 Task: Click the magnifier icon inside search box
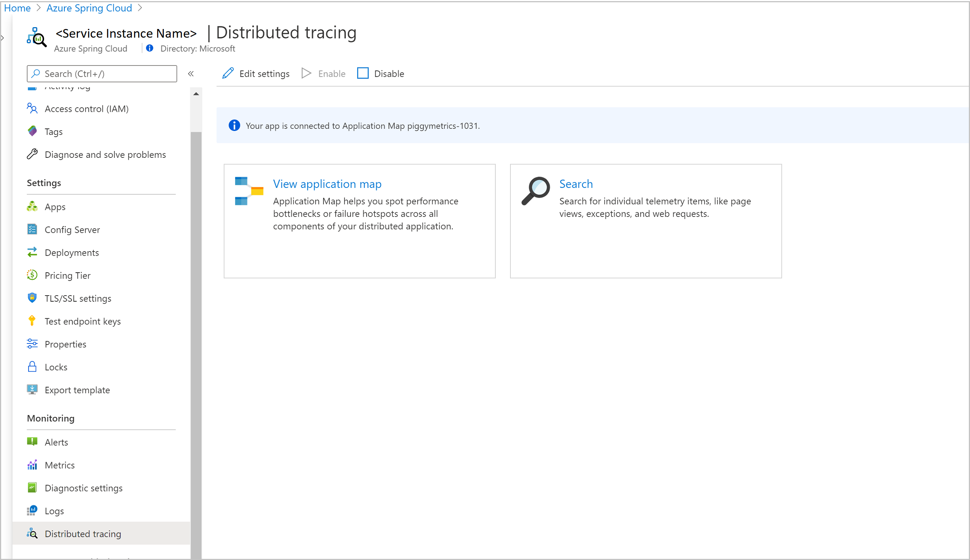pyautogui.click(x=35, y=73)
